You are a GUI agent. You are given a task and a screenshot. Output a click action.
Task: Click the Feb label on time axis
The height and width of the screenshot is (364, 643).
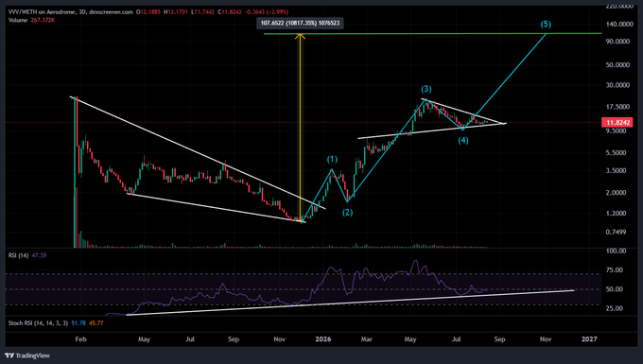(x=80, y=339)
